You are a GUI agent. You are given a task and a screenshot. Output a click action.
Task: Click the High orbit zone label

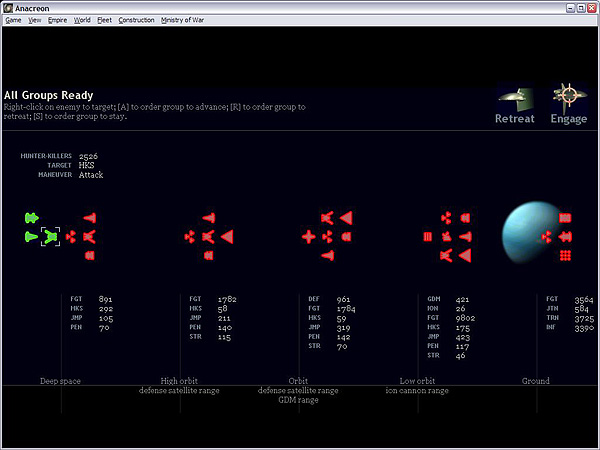pyautogui.click(x=179, y=381)
